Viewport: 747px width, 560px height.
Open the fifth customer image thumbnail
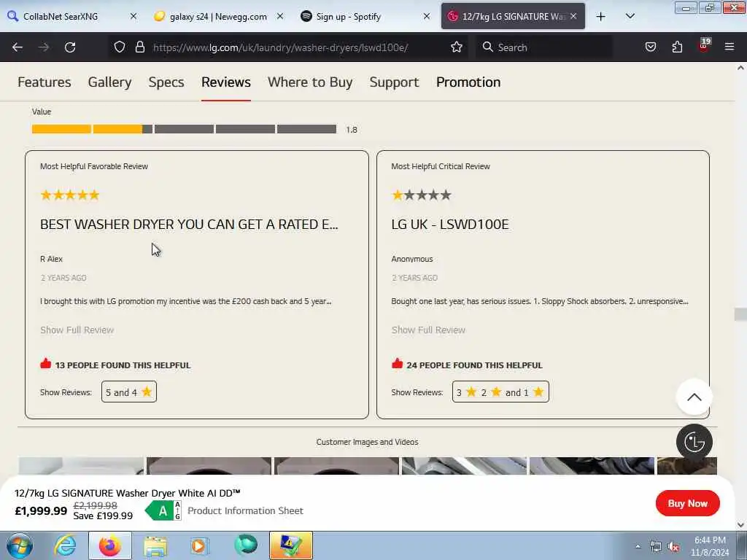pos(592,466)
